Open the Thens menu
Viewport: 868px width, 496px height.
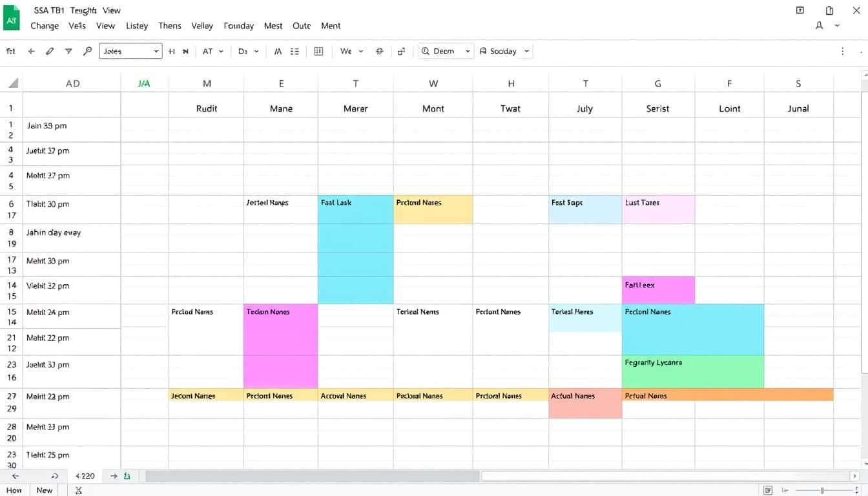(170, 26)
